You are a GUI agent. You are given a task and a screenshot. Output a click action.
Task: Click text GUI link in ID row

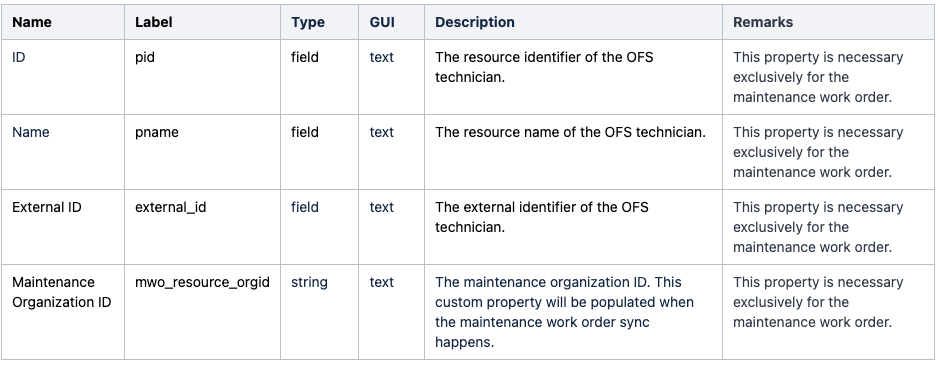point(382,57)
